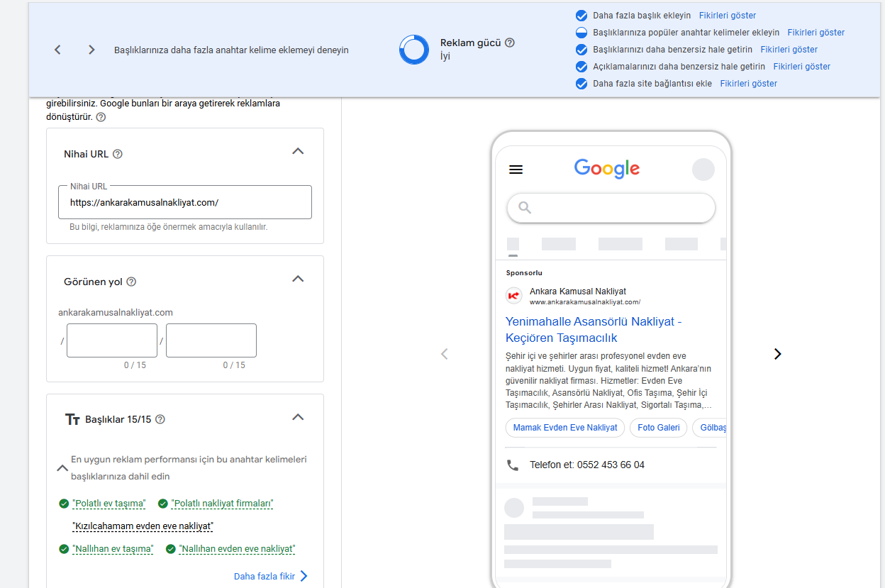
Task: Click www.ankarakamusalnakliyat.com/ display URL
Action: [585, 301]
